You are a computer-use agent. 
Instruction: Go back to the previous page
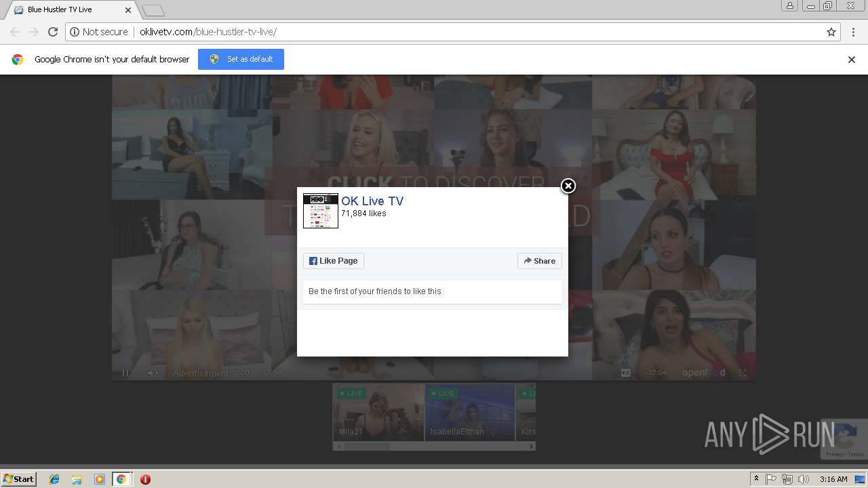tap(15, 32)
